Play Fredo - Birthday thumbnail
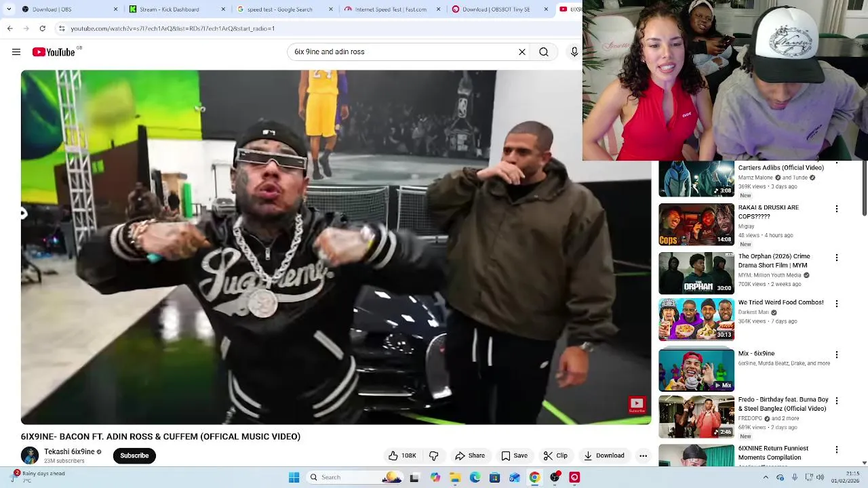The height and width of the screenshot is (488, 868). point(696,416)
